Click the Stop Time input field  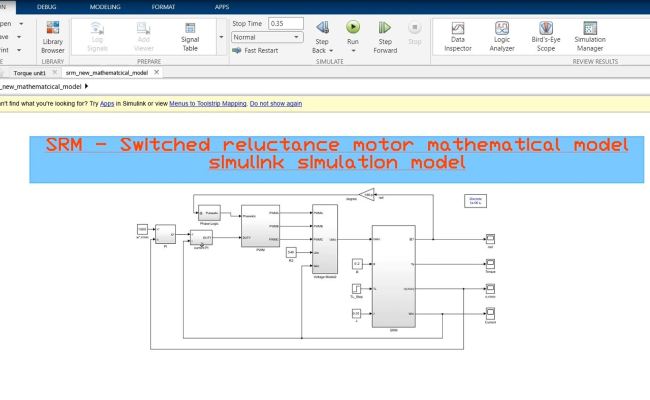pyautogui.click(x=286, y=24)
